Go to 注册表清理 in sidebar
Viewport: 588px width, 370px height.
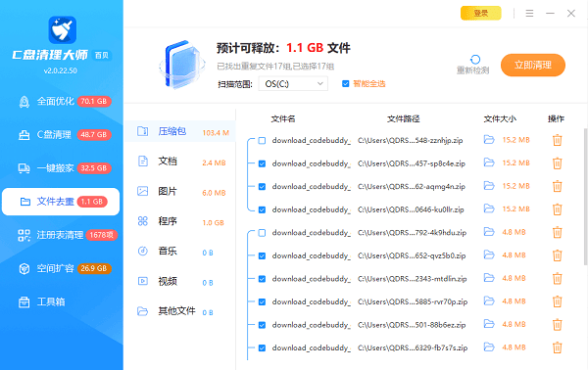pyautogui.click(x=61, y=235)
